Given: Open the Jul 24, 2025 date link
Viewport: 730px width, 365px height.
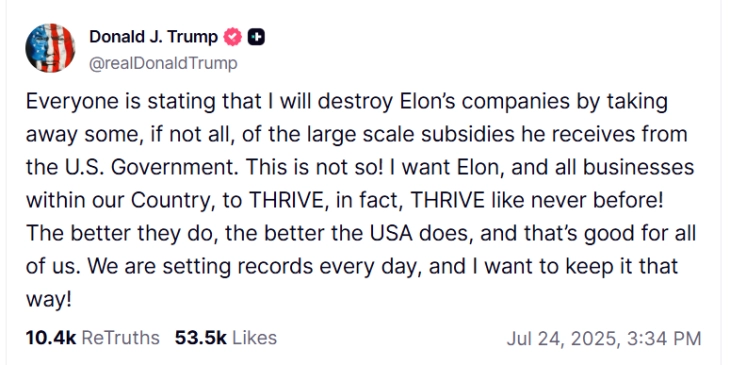Looking at the screenshot, I should click(564, 339).
